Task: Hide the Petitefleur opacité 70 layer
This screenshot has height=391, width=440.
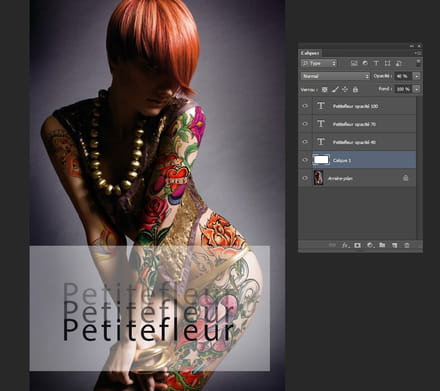Action: pyautogui.click(x=305, y=124)
